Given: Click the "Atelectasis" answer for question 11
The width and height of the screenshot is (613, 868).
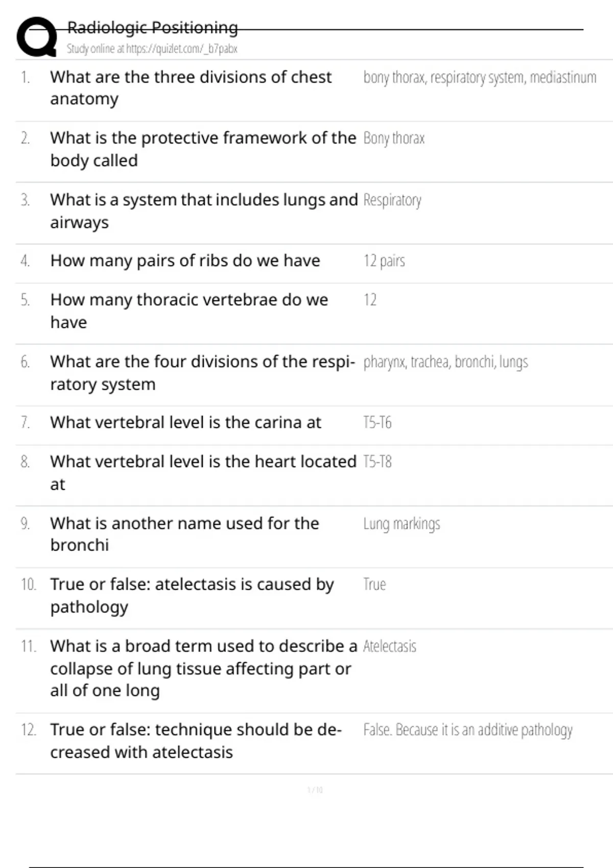Looking at the screenshot, I should coord(390,646).
